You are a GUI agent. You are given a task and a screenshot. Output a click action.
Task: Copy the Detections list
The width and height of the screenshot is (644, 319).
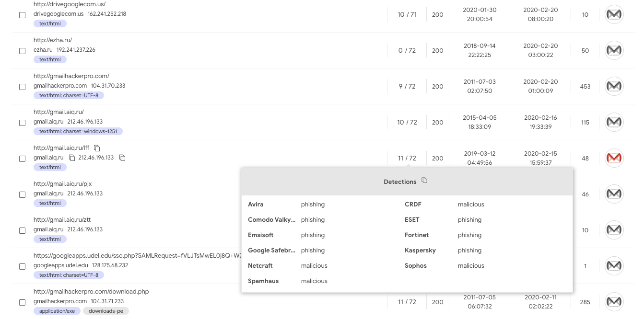(x=424, y=181)
